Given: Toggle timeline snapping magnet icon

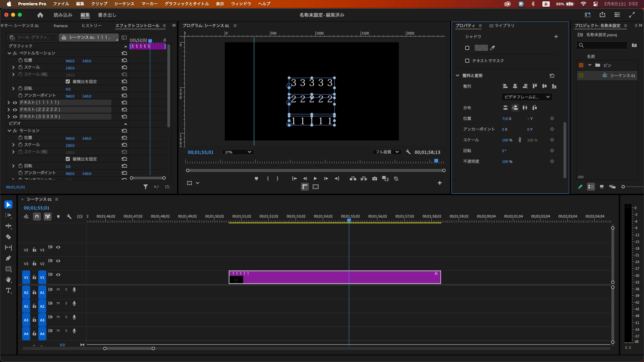Looking at the screenshot, I should [37, 217].
